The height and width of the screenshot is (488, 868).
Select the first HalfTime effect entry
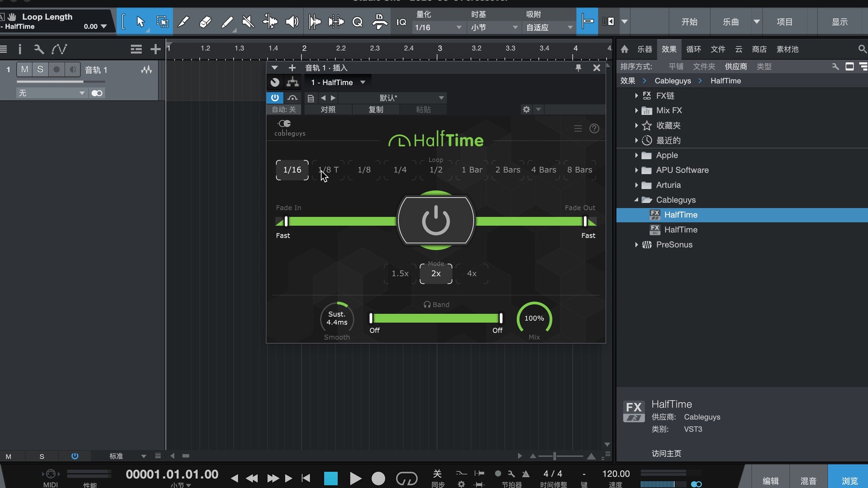742,215
